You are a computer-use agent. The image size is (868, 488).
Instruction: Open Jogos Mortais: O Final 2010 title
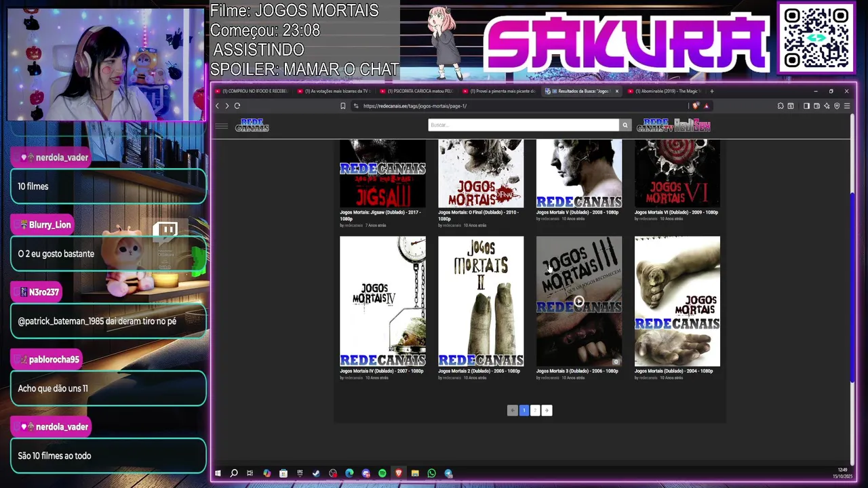pyautogui.click(x=478, y=216)
